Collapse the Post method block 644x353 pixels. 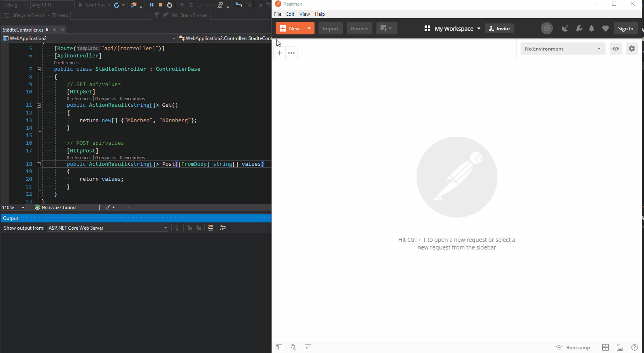tap(39, 164)
